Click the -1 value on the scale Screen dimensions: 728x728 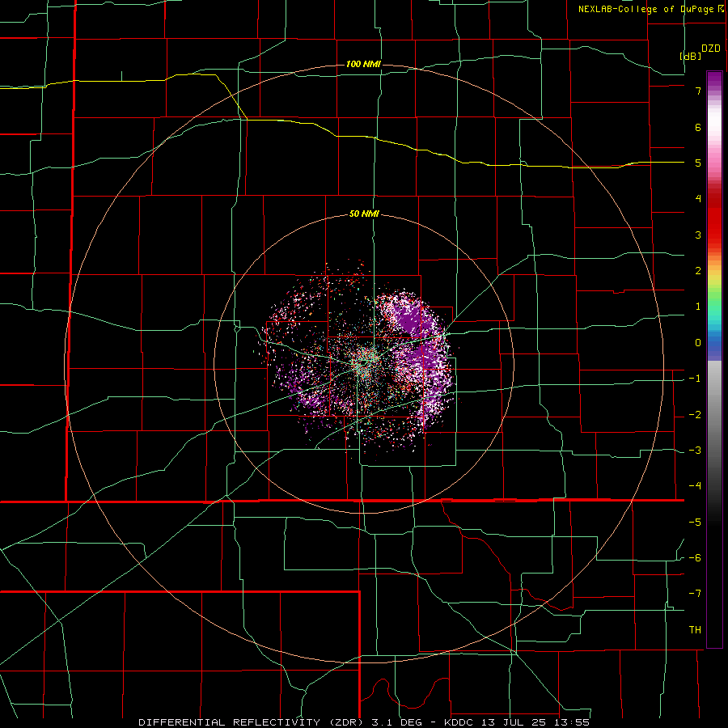695,379
